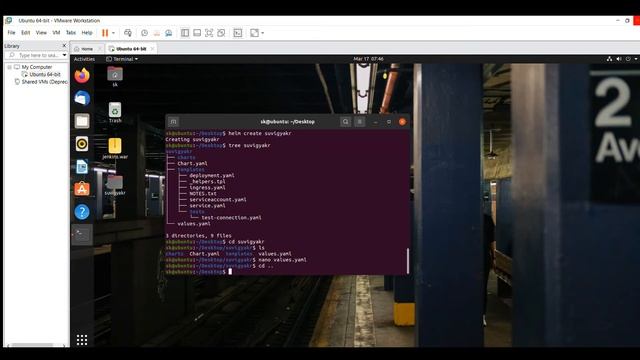640x360 pixels.
Task: Switch to Unity mode icon
Action: pyautogui.click(x=221, y=33)
